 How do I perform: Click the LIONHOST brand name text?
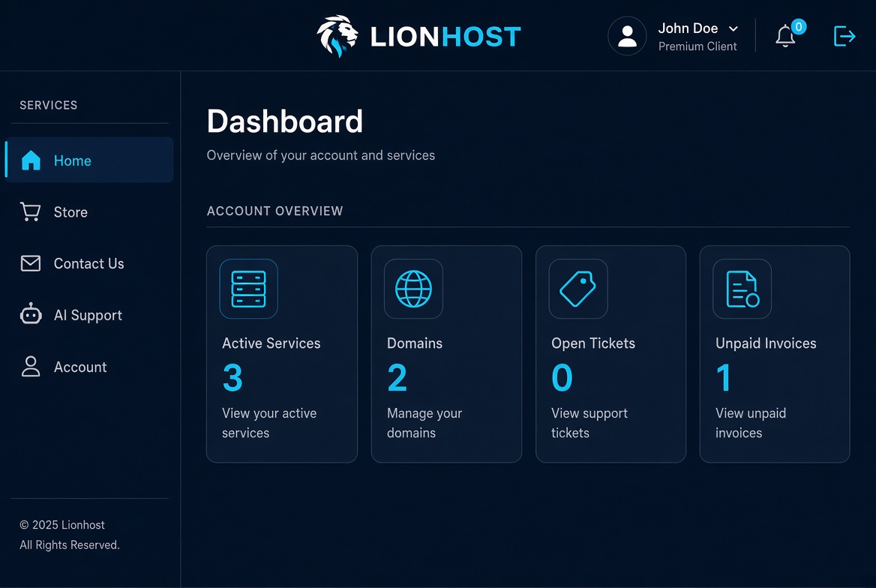(x=445, y=37)
